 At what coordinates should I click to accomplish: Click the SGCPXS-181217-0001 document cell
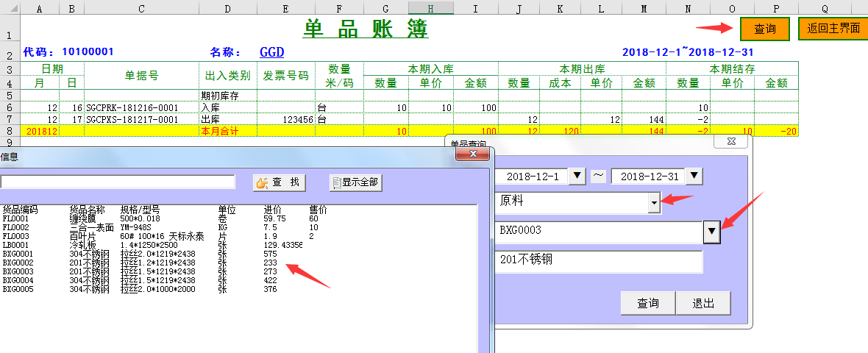(142, 120)
